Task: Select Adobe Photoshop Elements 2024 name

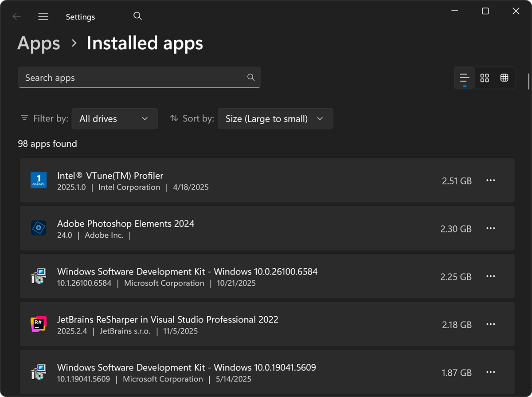Action: click(126, 224)
